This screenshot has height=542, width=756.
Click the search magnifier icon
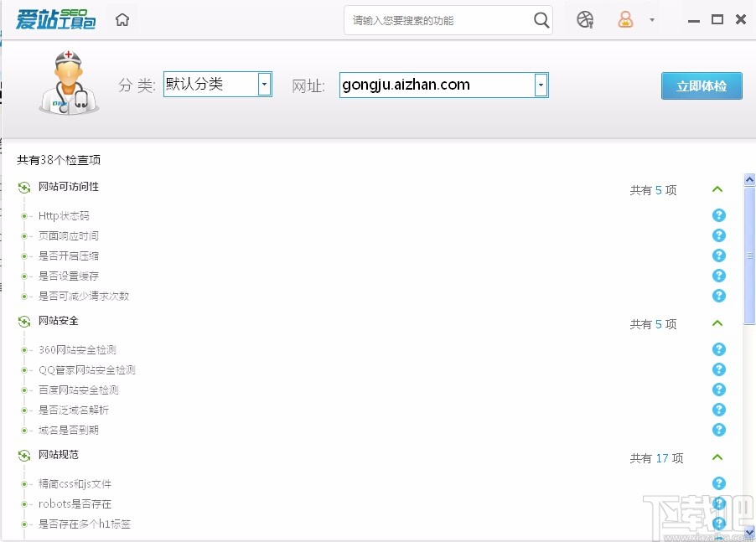pyautogui.click(x=541, y=19)
